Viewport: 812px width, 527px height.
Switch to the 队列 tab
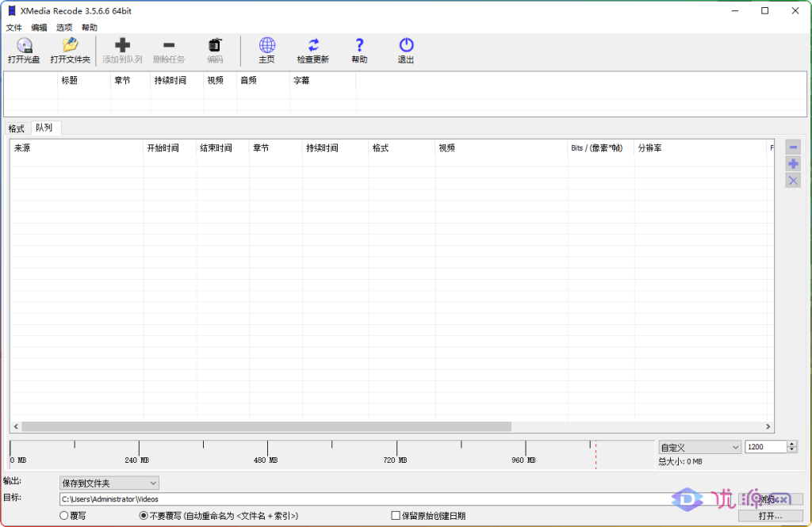[44, 128]
